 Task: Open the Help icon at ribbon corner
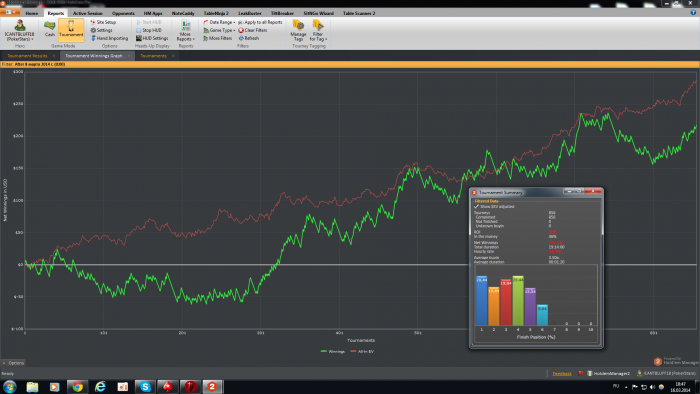pyautogui.click(x=693, y=12)
